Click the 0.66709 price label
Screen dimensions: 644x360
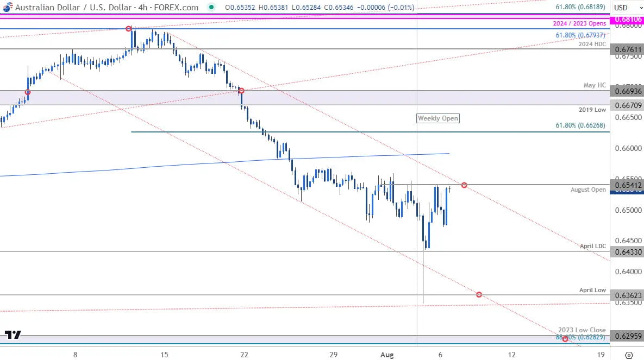[627, 105]
